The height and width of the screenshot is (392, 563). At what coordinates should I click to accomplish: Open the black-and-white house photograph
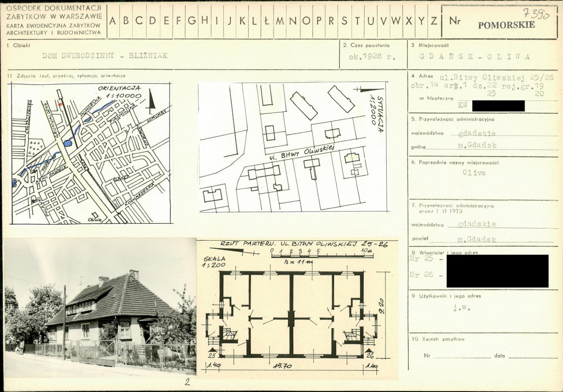click(100, 308)
